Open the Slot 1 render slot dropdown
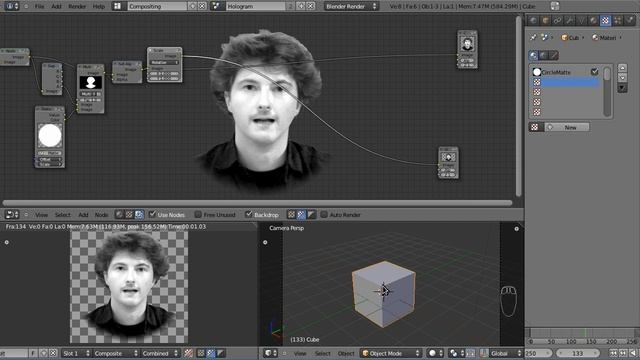Screen dimensions: 640x360 (75, 353)
